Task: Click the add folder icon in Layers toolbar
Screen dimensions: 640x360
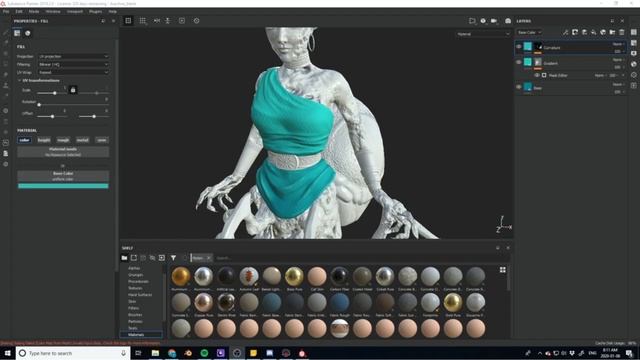Action: tap(612, 32)
